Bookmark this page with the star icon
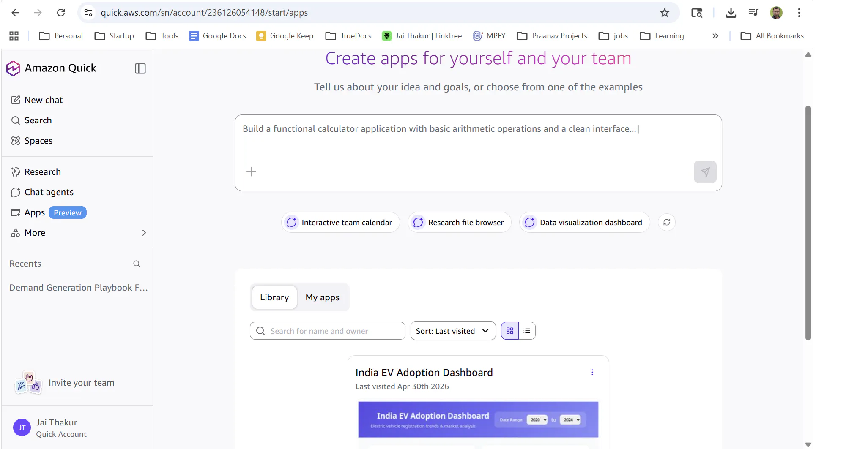This screenshot has width=868, height=449. click(x=665, y=13)
